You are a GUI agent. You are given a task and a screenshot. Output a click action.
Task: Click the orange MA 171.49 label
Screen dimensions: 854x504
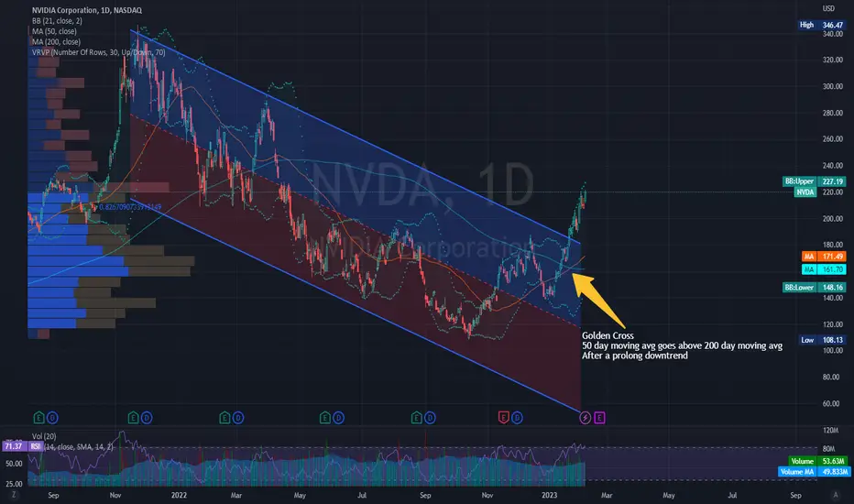tap(824, 256)
